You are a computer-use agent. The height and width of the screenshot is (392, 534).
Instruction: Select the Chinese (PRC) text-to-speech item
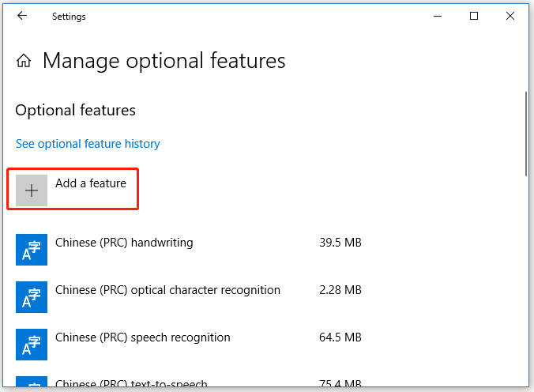pos(131,383)
